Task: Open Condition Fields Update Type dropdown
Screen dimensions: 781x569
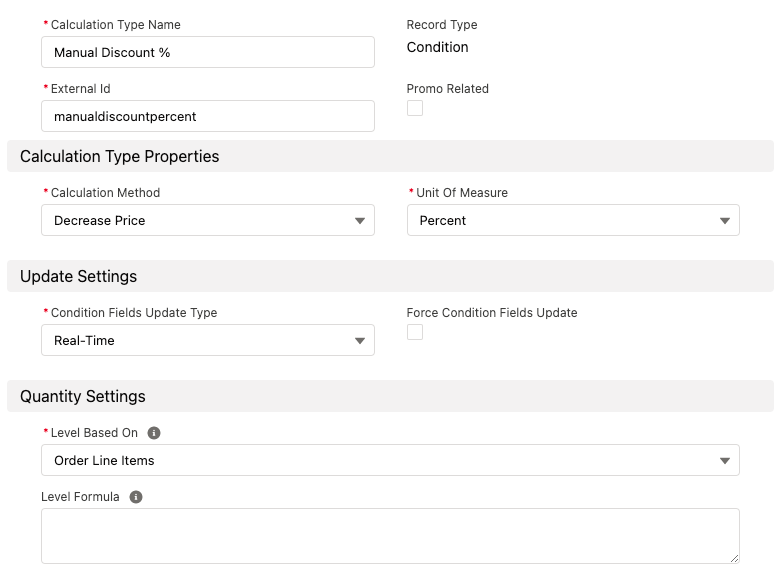Action: (208, 340)
